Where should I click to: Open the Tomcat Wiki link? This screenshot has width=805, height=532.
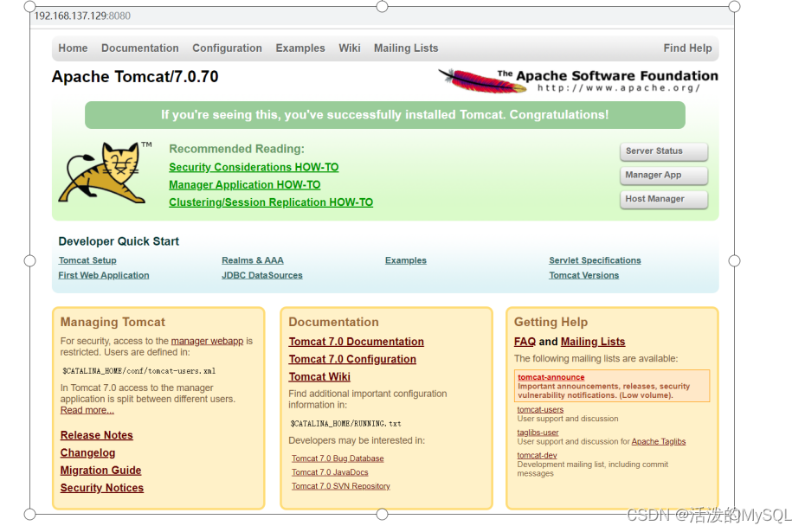pyautogui.click(x=319, y=376)
